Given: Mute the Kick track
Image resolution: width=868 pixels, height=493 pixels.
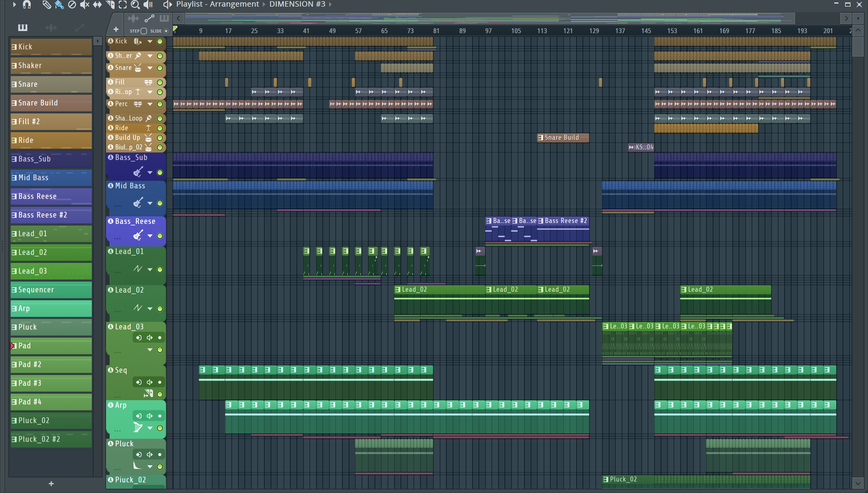Looking at the screenshot, I should pos(160,41).
